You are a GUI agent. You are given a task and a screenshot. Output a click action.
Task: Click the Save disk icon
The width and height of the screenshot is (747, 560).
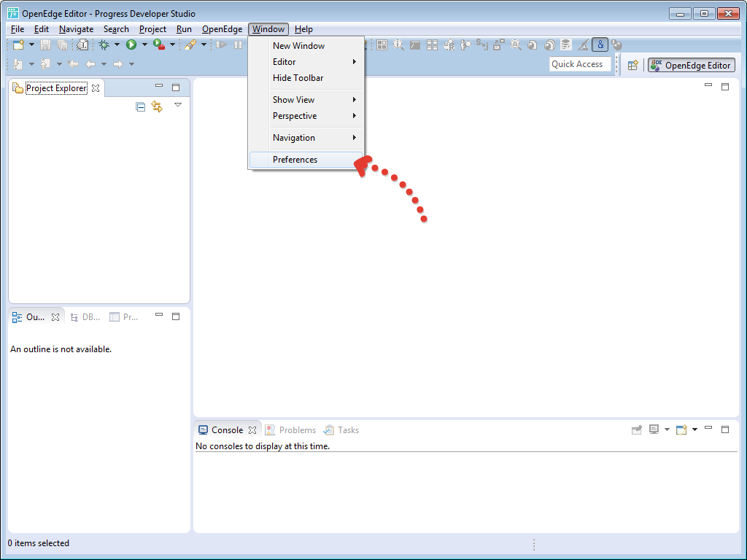[x=45, y=44]
